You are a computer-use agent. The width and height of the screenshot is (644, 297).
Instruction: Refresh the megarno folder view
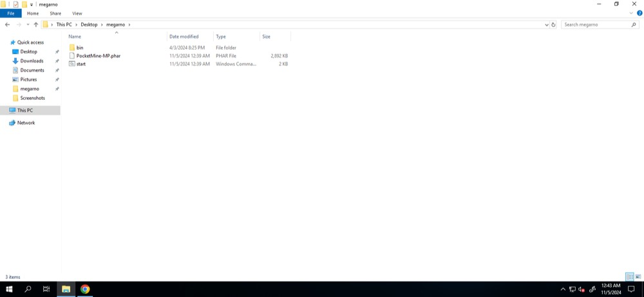[553, 24]
